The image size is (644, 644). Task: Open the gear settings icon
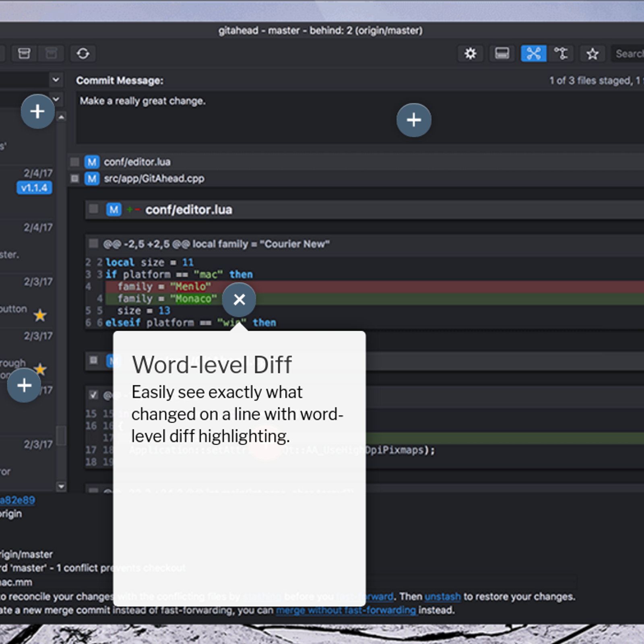click(x=470, y=54)
